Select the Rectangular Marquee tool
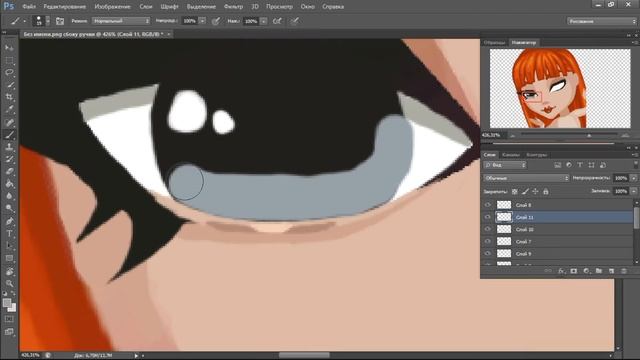 (x=9, y=60)
